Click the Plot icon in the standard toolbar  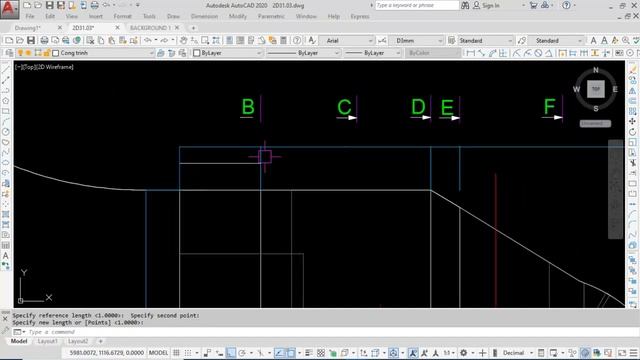[x=44, y=40]
